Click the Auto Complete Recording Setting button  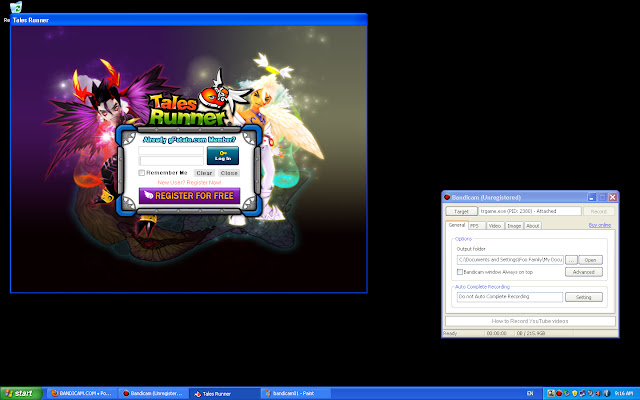pyautogui.click(x=584, y=297)
